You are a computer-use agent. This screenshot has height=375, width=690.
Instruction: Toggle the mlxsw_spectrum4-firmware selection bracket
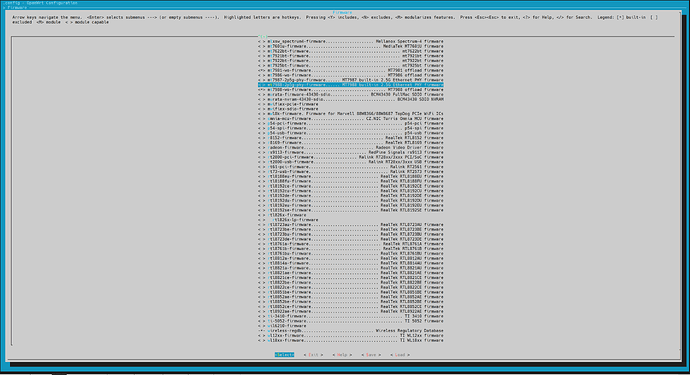[x=262, y=41]
